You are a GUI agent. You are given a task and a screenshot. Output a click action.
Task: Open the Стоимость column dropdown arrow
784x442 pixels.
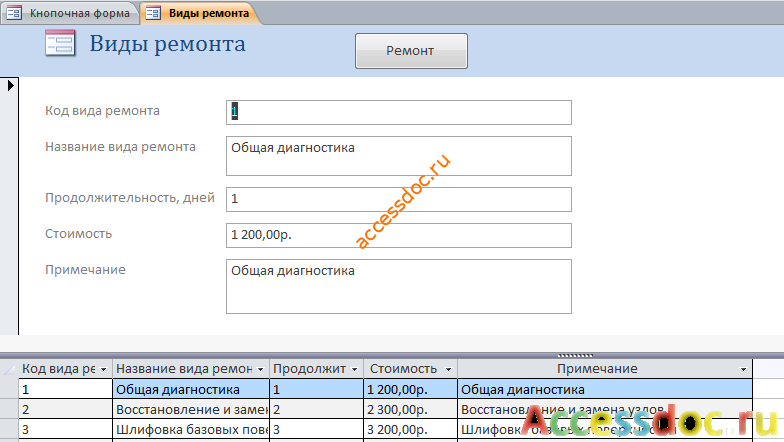(448, 369)
